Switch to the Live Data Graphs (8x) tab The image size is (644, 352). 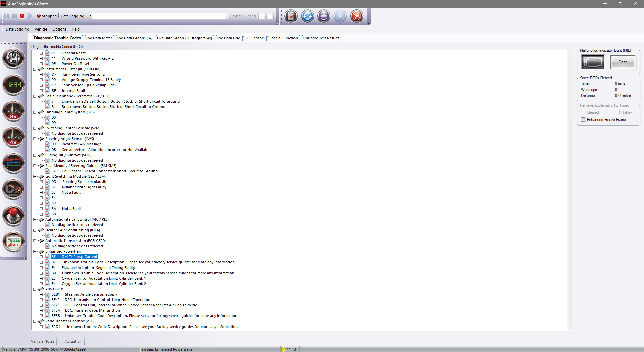tap(134, 38)
